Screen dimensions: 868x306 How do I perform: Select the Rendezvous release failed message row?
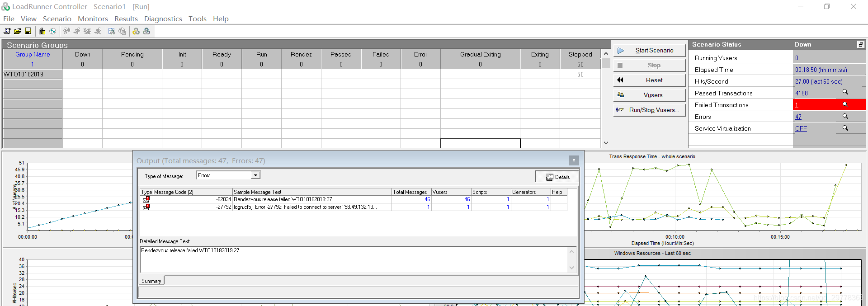[x=354, y=199]
